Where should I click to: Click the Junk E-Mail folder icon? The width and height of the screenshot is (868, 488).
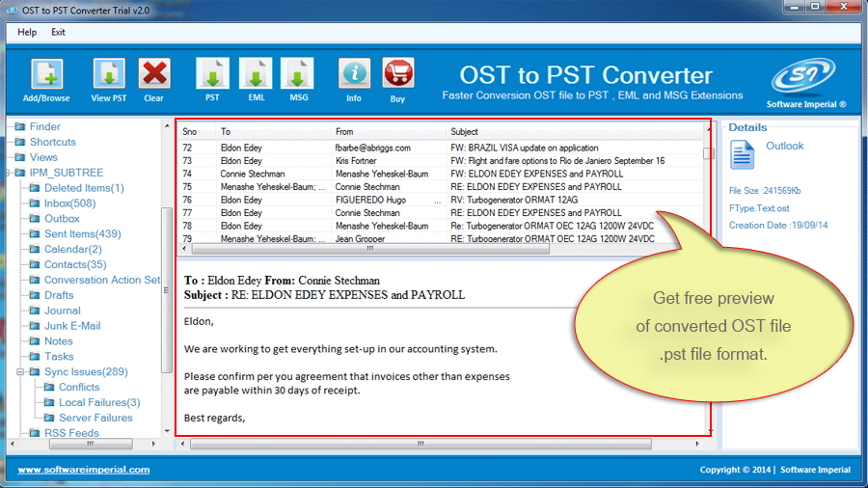point(35,326)
